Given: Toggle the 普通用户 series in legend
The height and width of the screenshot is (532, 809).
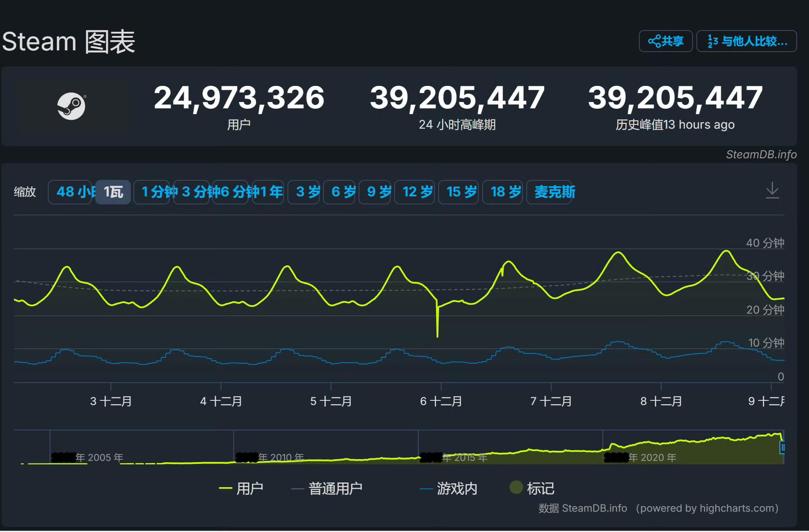Looking at the screenshot, I should (x=327, y=488).
